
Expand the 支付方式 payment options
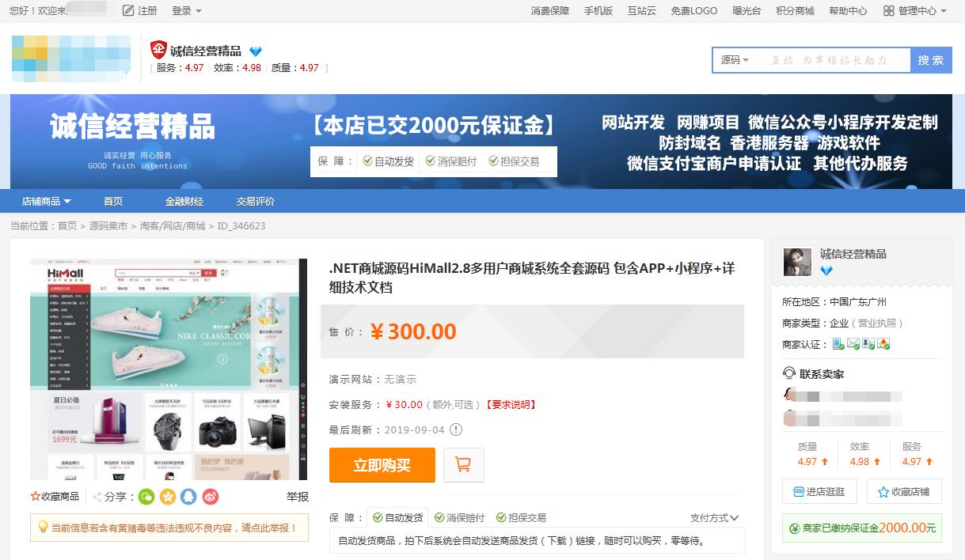pyautogui.click(x=714, y=518)
